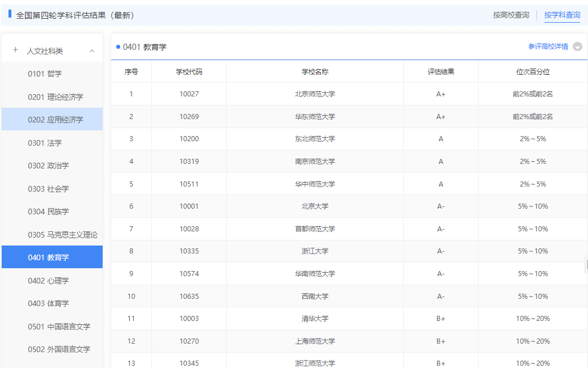Click 2%~5% in 南京师范大学 row

pyautogui.click(x=533, y=161)
